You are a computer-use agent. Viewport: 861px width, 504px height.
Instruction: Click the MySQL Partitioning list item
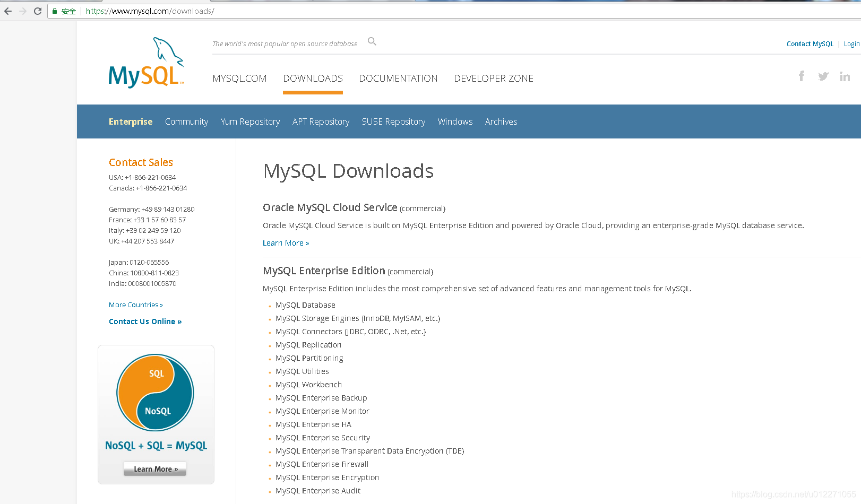click(x=309, y=358)
